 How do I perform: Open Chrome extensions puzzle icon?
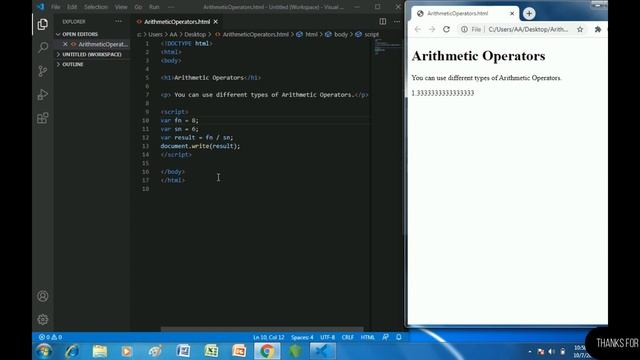[x=598, y=29]
